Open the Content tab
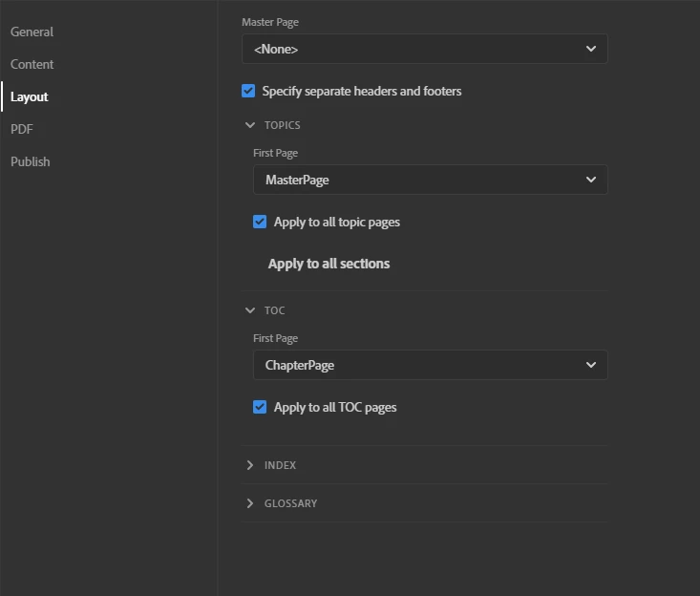The width and height of the screenshot is (700, 596). 32,64
